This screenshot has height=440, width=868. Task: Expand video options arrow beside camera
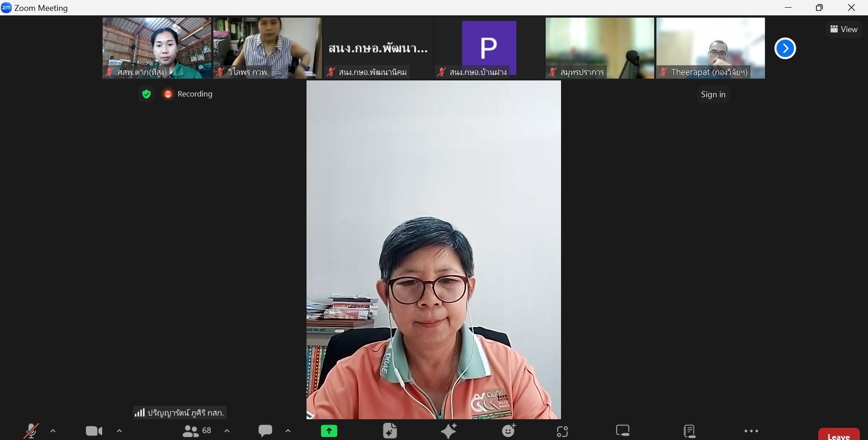(x=119, y=431)
